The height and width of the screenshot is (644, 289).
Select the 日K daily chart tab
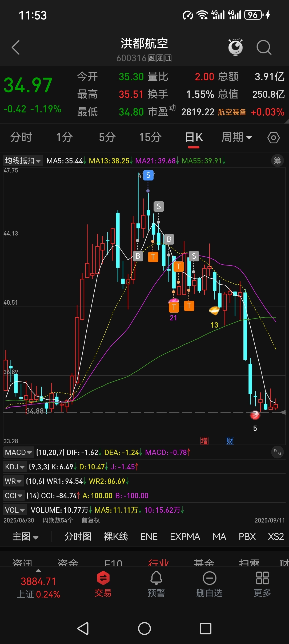coord(194,137)
